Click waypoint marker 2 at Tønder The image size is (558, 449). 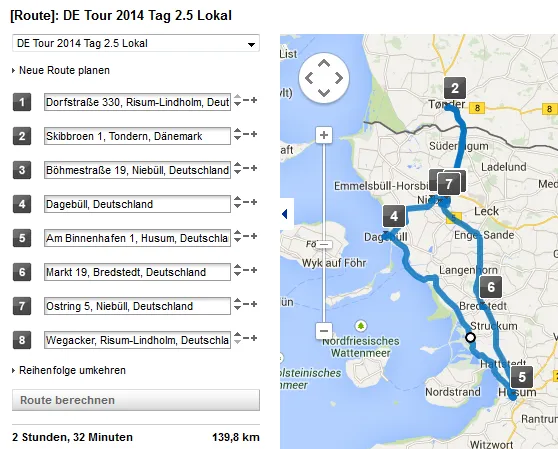455,88
